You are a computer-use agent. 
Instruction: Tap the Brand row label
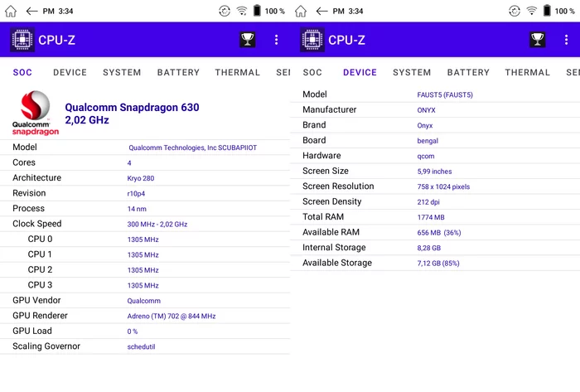314,125
